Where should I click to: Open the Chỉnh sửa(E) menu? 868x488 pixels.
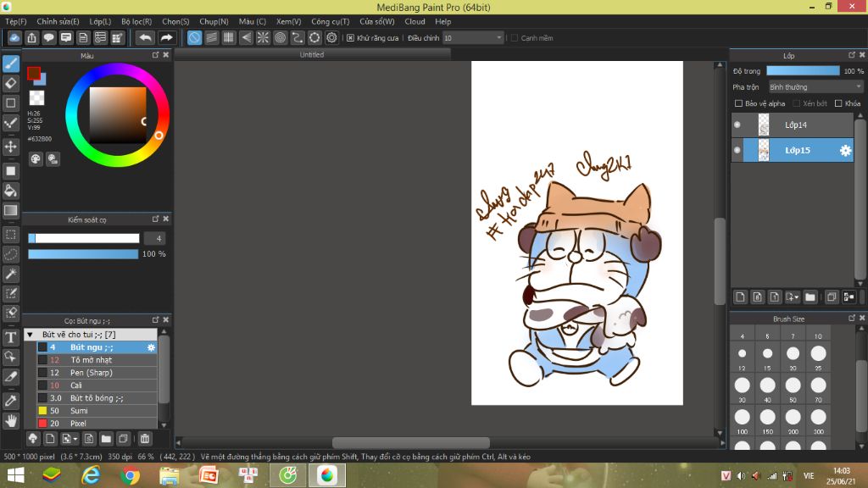(58, 21)
